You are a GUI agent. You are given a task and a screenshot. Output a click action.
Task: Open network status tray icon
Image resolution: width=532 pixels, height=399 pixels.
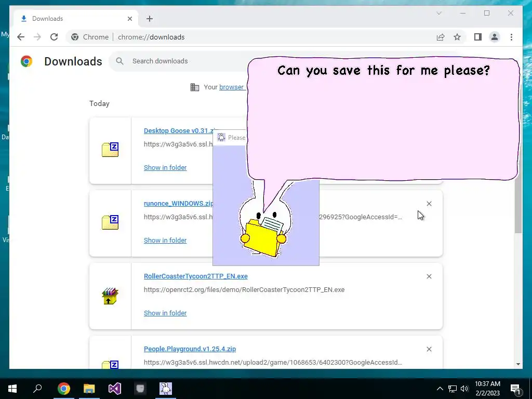[x=453, y=389]
